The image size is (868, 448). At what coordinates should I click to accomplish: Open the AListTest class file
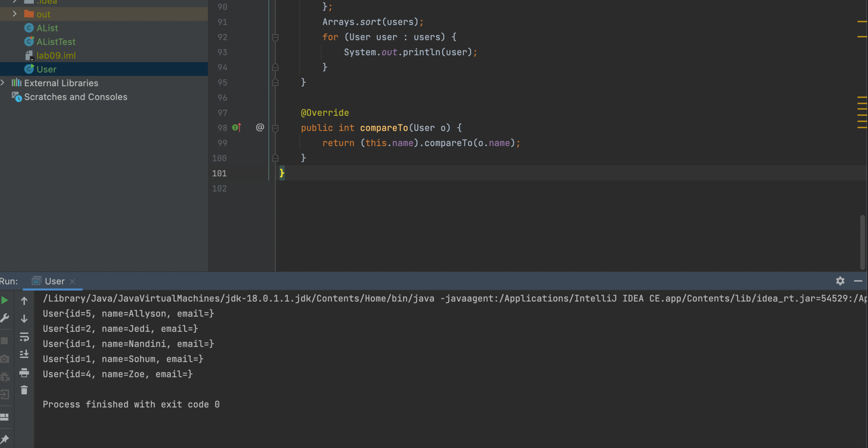click(x=56, y=42)
